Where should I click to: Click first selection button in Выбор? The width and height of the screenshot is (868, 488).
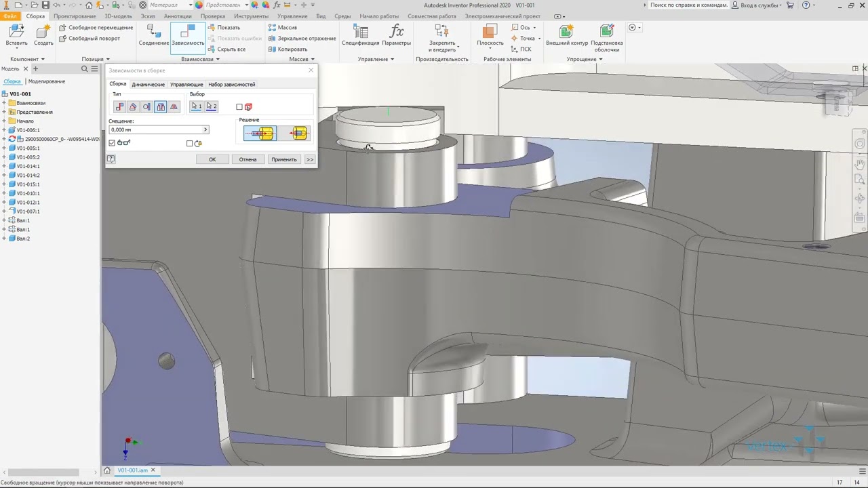[x=197, y=106]
